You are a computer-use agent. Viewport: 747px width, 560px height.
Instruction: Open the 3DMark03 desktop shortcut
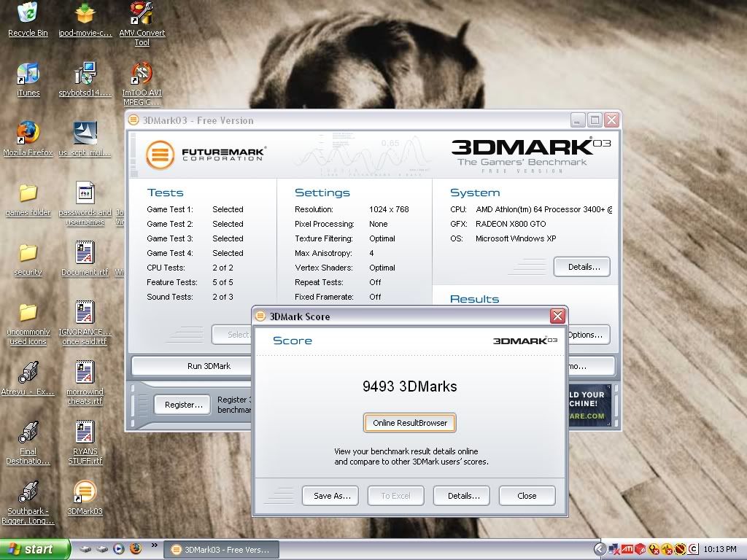point(85,492)
